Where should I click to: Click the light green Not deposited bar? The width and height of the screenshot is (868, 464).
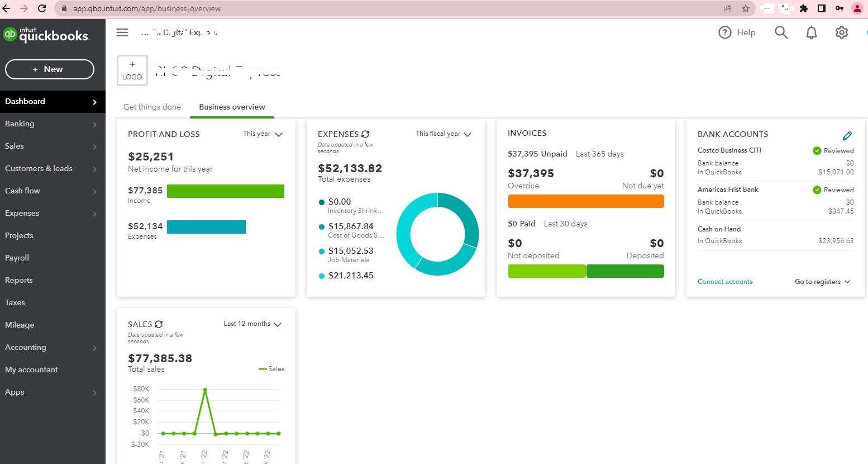click(x=547, y=271)
